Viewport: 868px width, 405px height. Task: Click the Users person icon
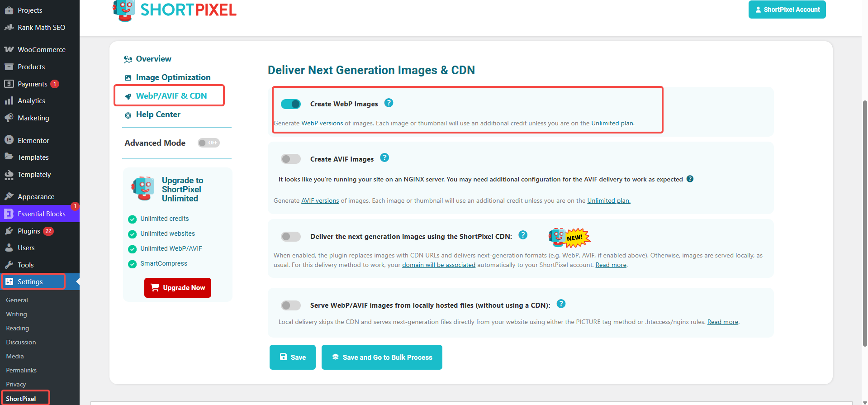point(9,248)
